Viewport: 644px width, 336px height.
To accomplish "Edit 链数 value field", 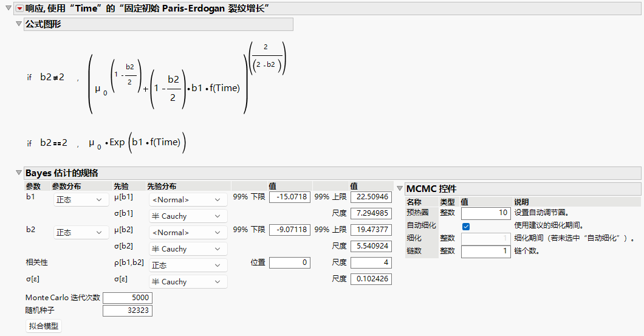I will point(485,252).
